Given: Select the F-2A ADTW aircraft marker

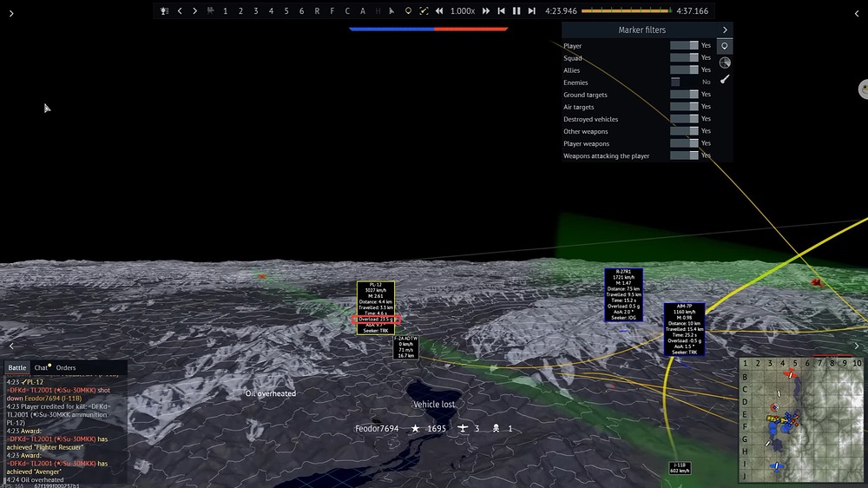Looking at the screenshot, I should [405, 346].
